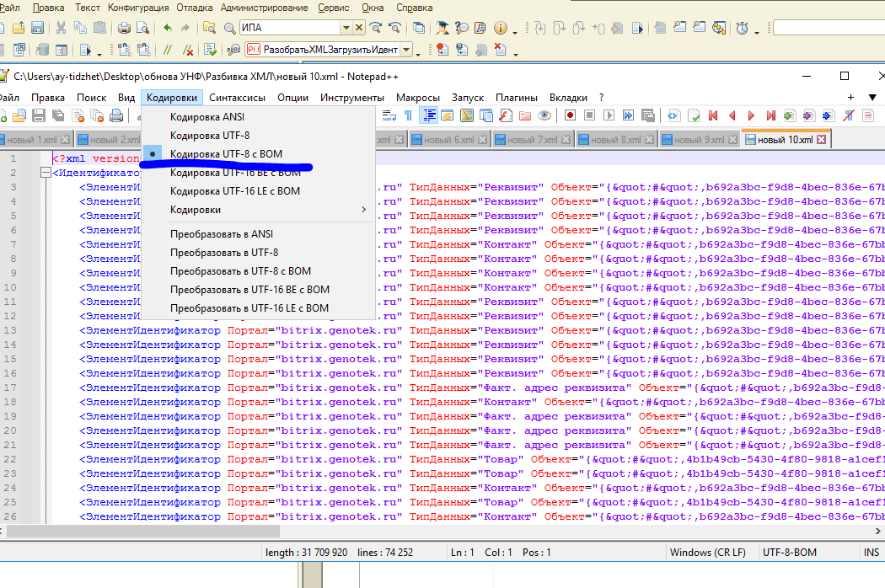Switch to the новый 9.xml tab
The height and width of the screenshot is (588, 885).
[699, 139]
